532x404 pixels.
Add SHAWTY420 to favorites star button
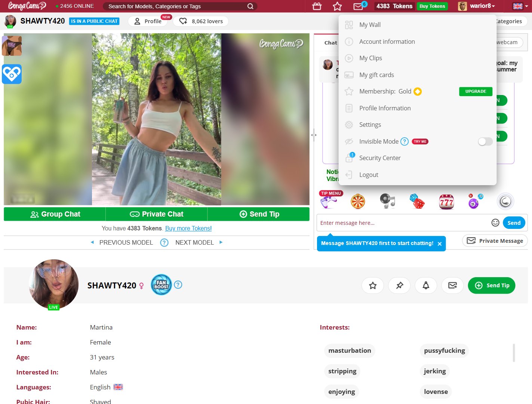pos(373,285)
